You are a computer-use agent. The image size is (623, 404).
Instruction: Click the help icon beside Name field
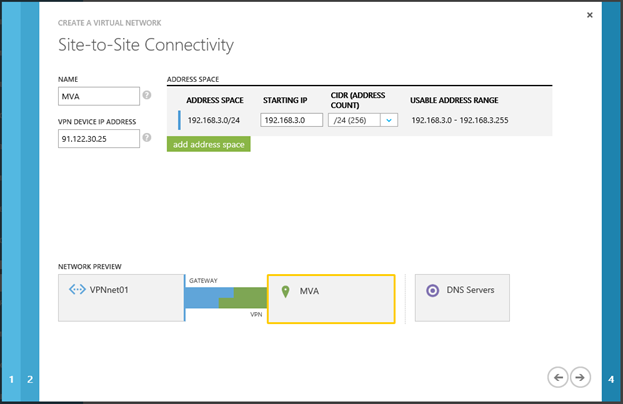(x=147, y=96)
